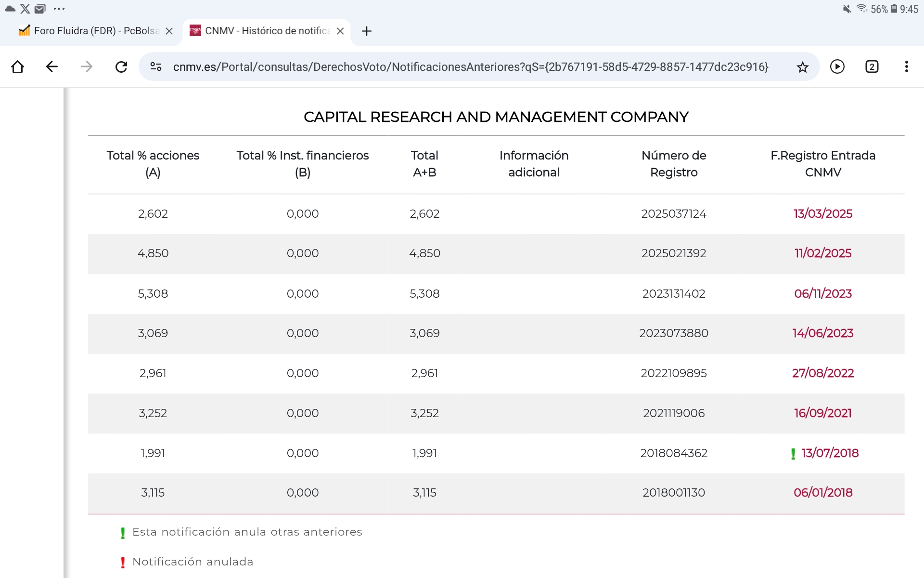The image size is (924, 578).
Task: Open notification dated 16/09/2021
Action: click(x=823, y=413)
